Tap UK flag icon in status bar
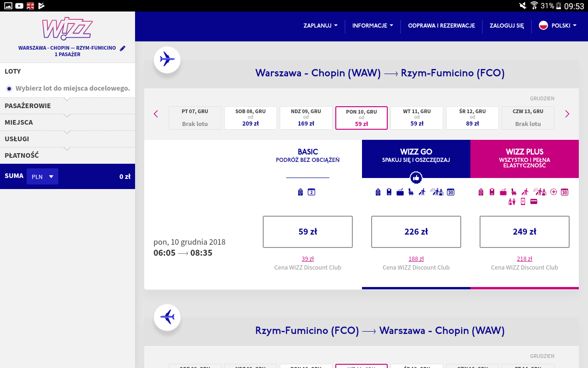Viewport: 588px width, 368px height. click(30, 6)
